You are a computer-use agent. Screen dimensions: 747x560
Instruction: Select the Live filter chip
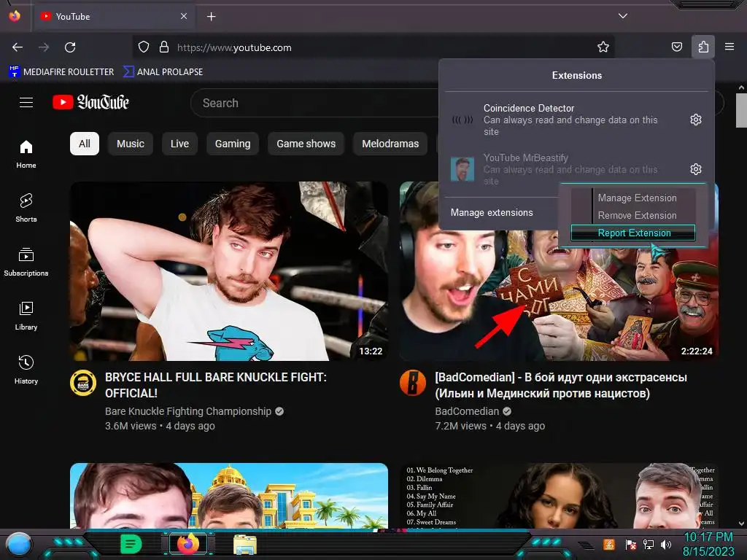tap(179, 144)
